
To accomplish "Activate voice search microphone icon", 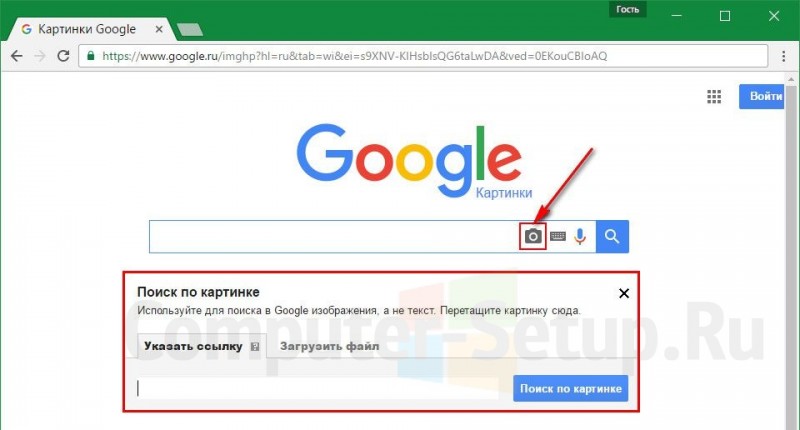I will point(580,236).
